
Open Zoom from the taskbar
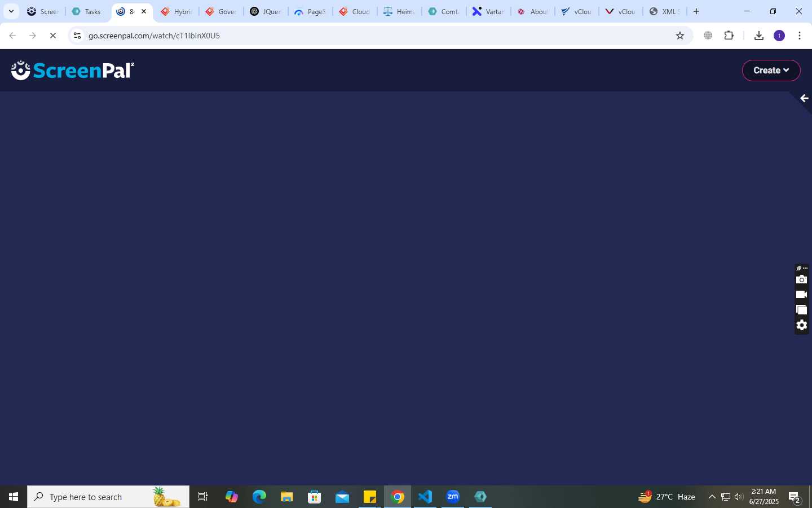click(x=453, y=497)
